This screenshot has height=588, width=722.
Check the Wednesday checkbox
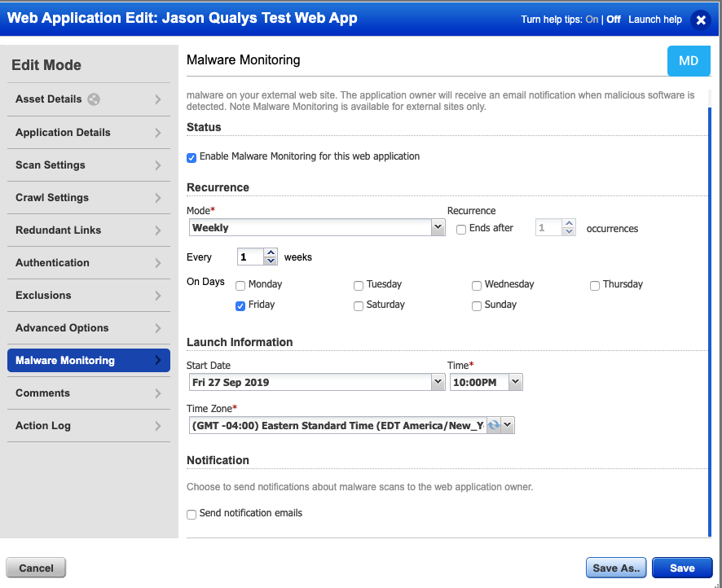pos(476,285)
